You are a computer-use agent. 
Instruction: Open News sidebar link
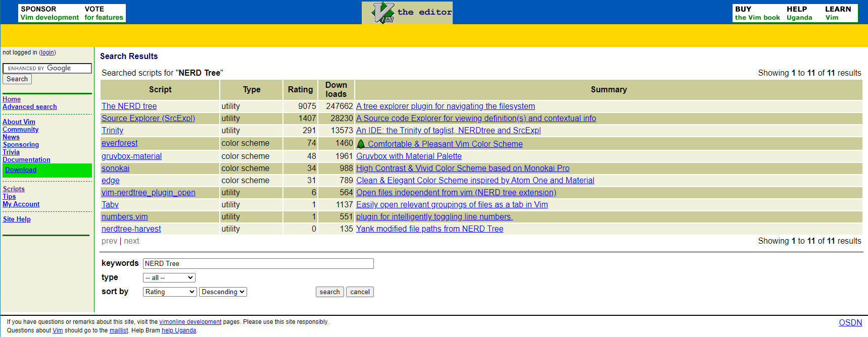click(11, 137)
